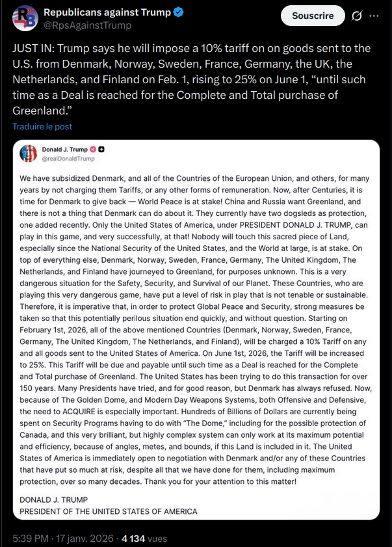The width and height of the screenshot is (392, 547).
Task: Click the Grok slashed-circle icon
Action: [357, 16]
